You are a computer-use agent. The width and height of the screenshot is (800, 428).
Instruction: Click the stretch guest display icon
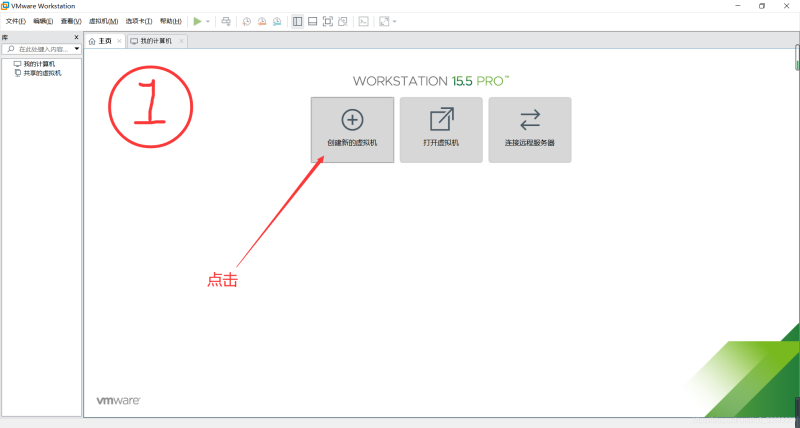coord(384,21)
